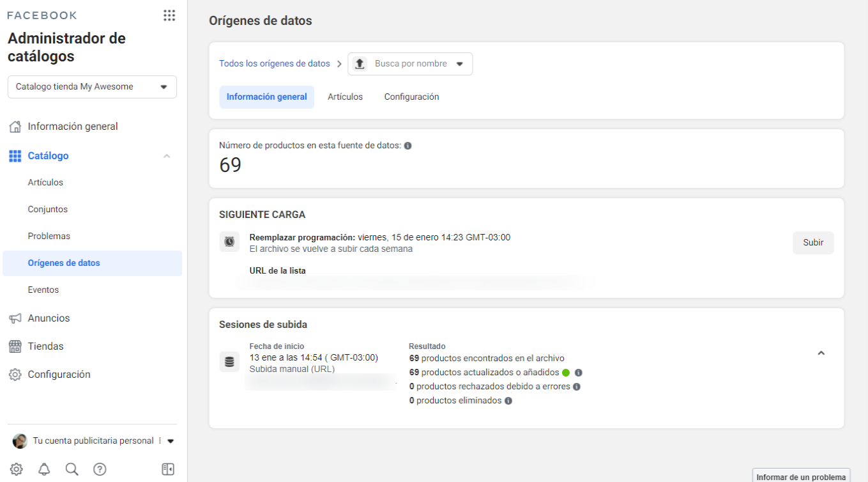Click the green status dot indicator
This screenshot has height=482, width=868.
(x=566, y=373)
